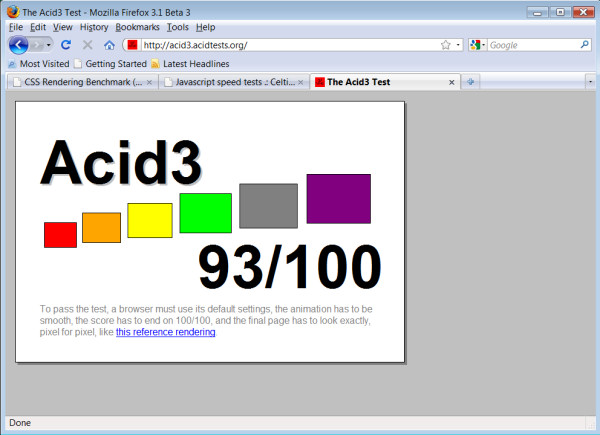The height and width of the screenshot is (435, 600).
Task: Click the Stop loading X icon
Action: click(x=88, y=45)
